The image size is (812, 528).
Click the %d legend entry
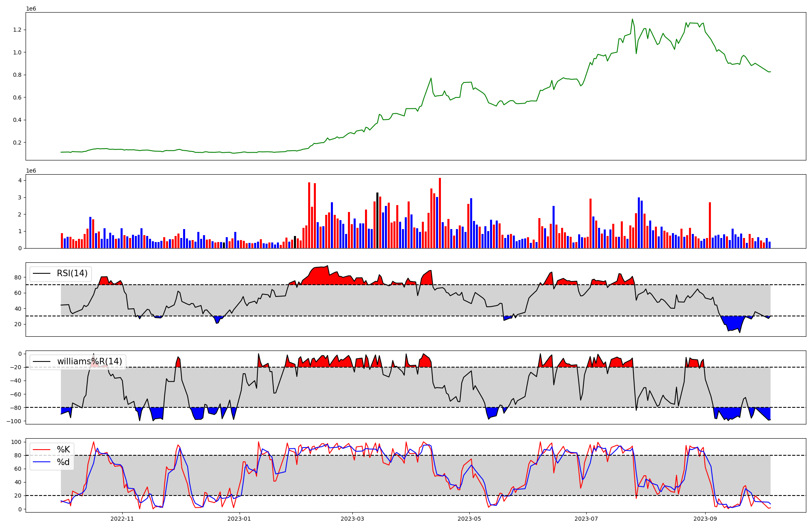63,462
